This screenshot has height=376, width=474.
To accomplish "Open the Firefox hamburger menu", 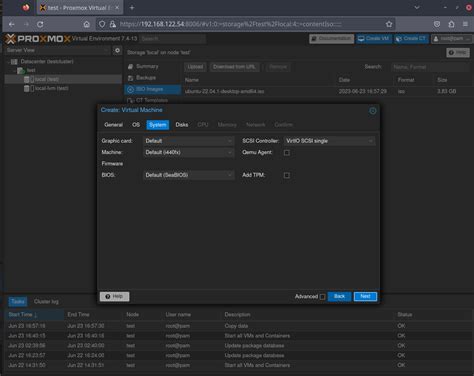I will [x=465, y=24].
